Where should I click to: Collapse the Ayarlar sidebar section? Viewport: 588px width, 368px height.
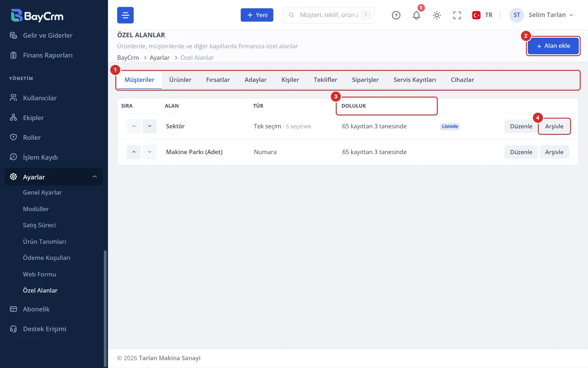[54, 177]
